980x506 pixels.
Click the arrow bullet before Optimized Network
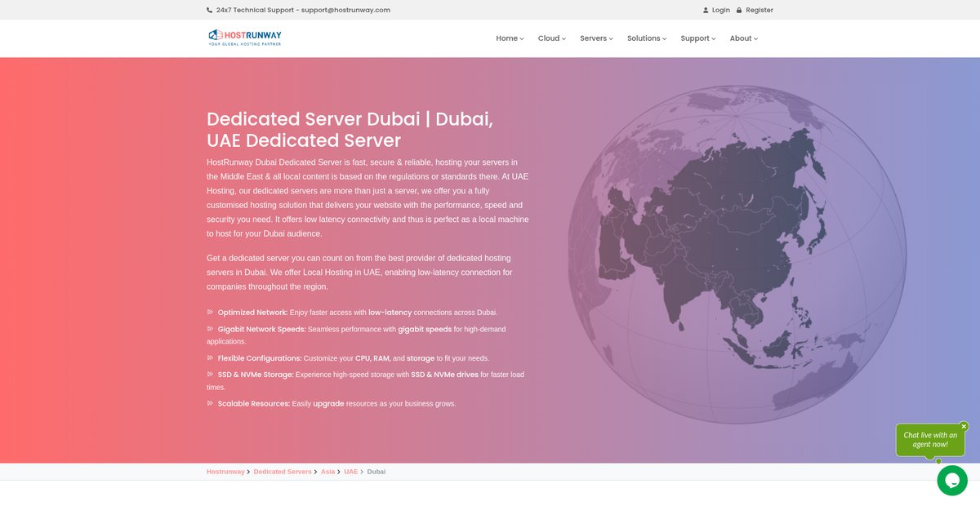(210, 312)
